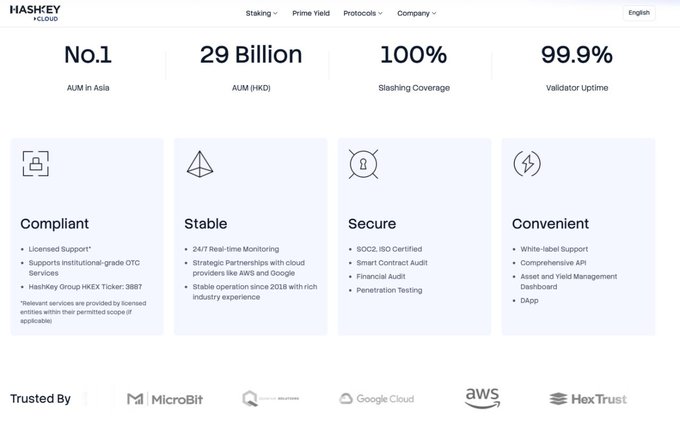
Task: Select the Convenient heading
Action: coord(550,224)
